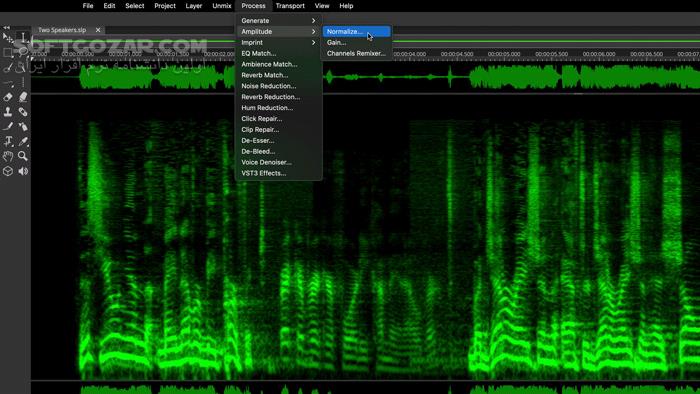Select the Zoom magnifier tool
Image resolution: width=700 pixels, height=394 pixels.
(23, 156)
